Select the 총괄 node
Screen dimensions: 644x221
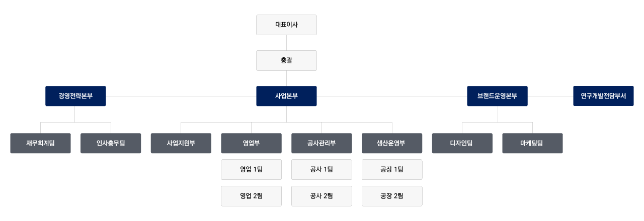(286, 60)
